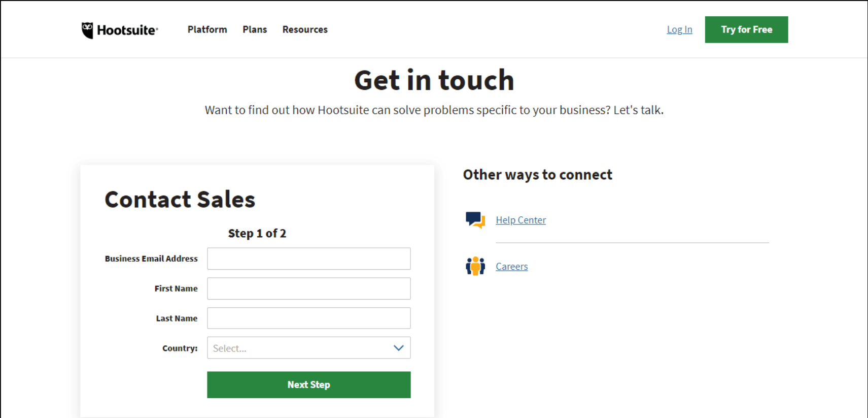Focus the Business Email Address input field
This screenshot has width=868, height=418.
[308, 259]
